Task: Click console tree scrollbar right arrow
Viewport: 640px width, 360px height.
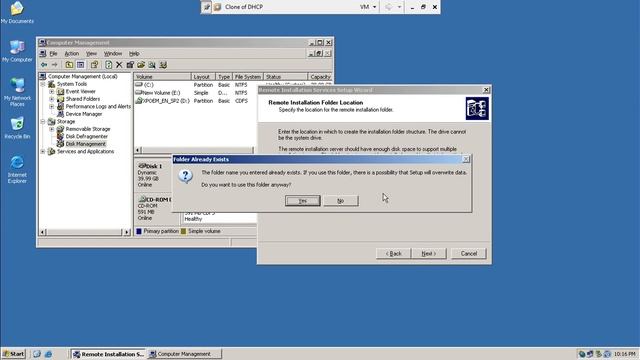Action: point(127,232)
